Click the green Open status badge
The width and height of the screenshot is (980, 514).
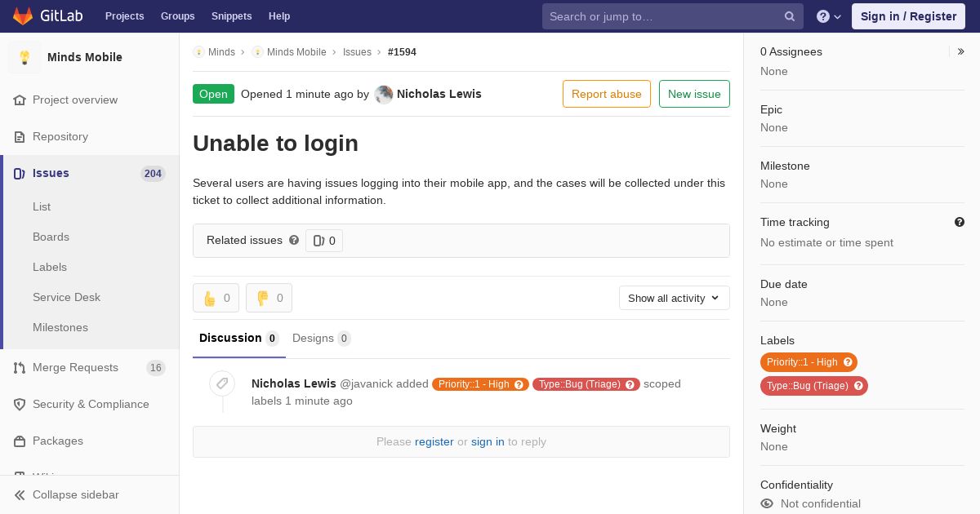(x=213, y=94)
